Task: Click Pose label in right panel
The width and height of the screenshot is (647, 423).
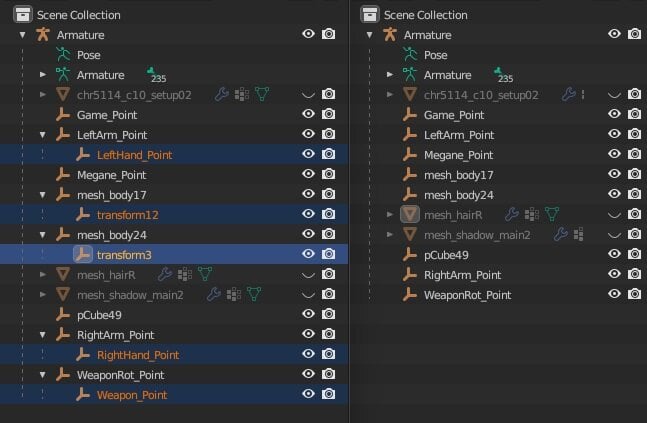Action: point(435,55)
